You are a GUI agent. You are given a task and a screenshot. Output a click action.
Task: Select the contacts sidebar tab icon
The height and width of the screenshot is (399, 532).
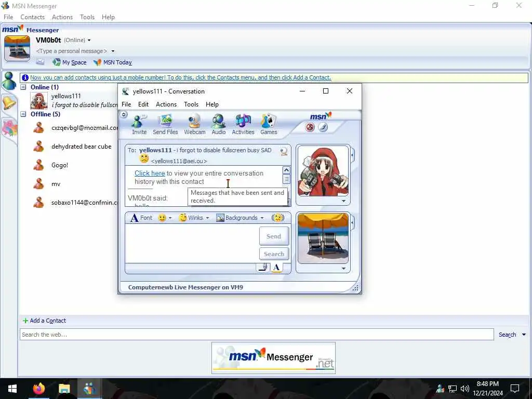pos(9,81)
